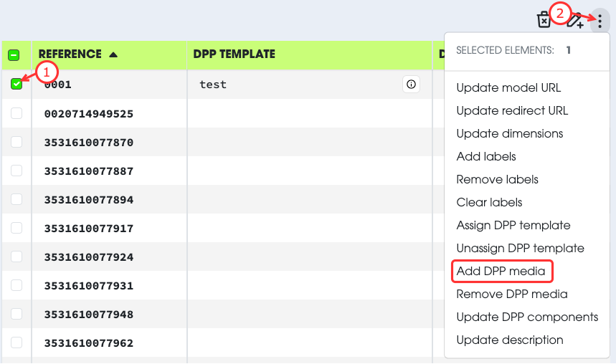Tick the checkbox for reference 3531610077962
This screenshot has width=616, height=364.
point(16,343)
